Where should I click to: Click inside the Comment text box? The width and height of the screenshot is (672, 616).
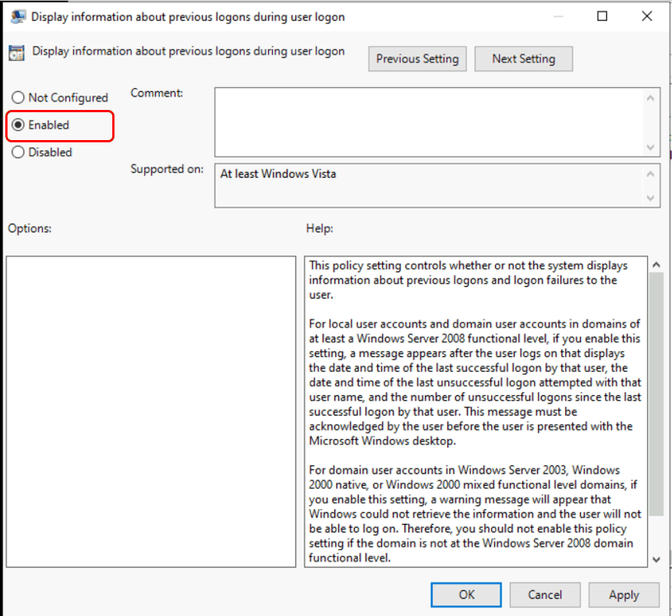(429, 122)
